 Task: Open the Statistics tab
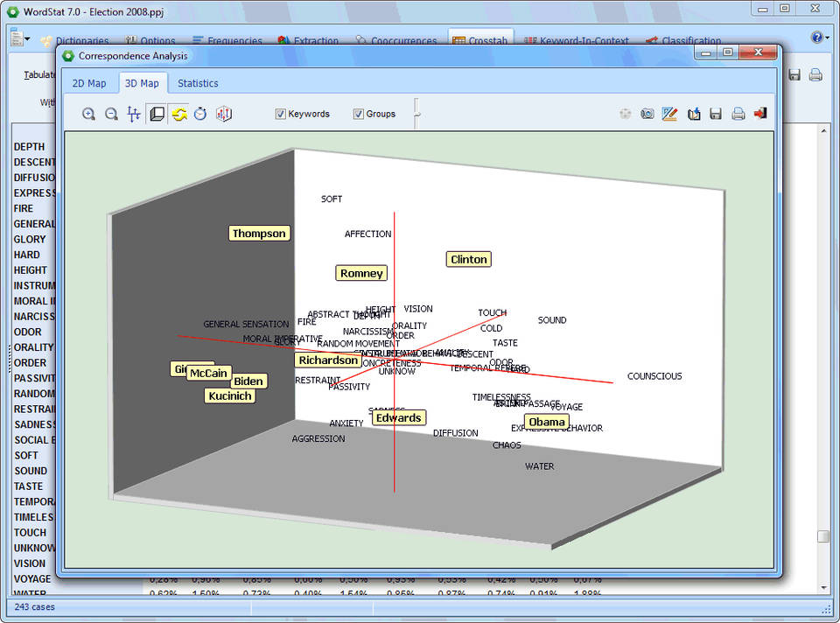point(198,83)
